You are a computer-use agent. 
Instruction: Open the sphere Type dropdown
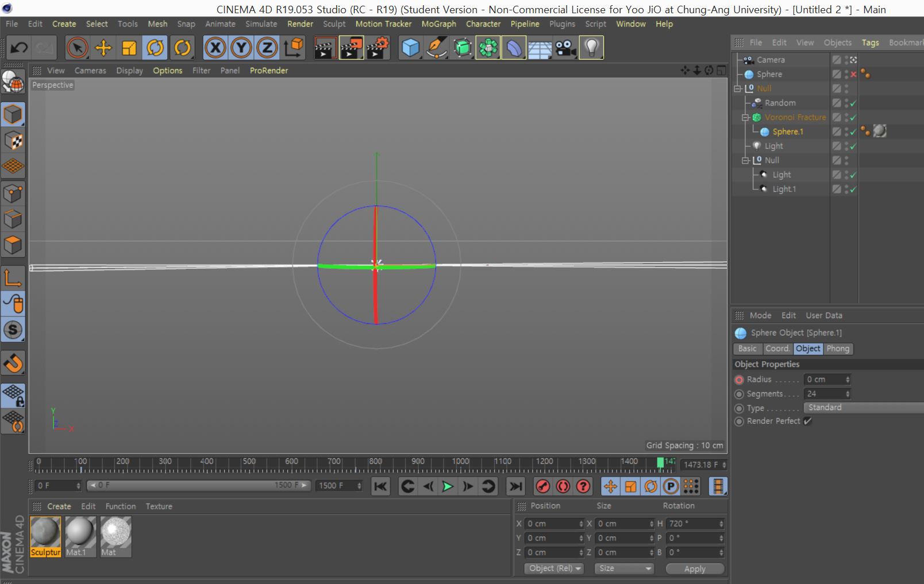(863, 407)
